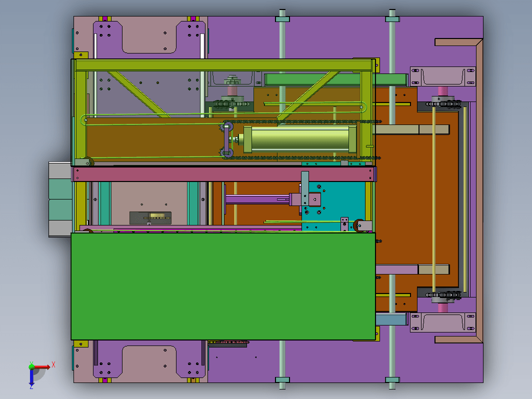Select the chain link bracket at cylinder rod end
Image resolution: width=532 pixels, height=399 pixels.
(x=227, y=140)
